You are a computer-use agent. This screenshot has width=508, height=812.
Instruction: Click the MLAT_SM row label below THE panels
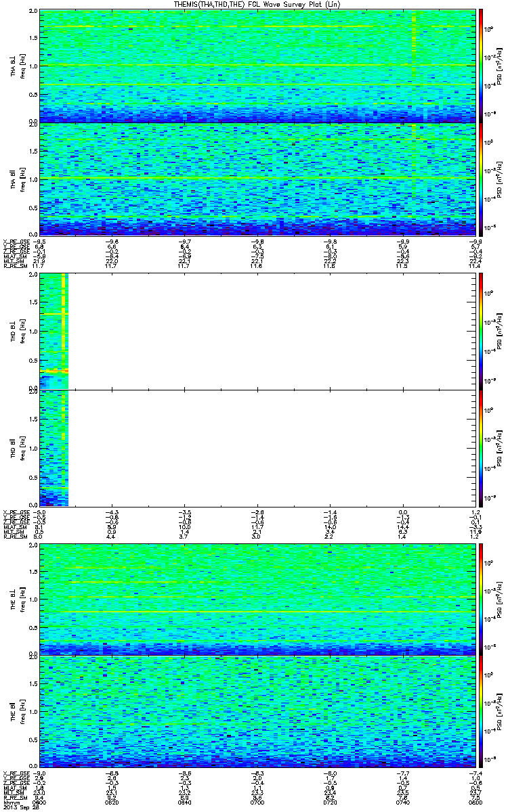coord(15,787)
